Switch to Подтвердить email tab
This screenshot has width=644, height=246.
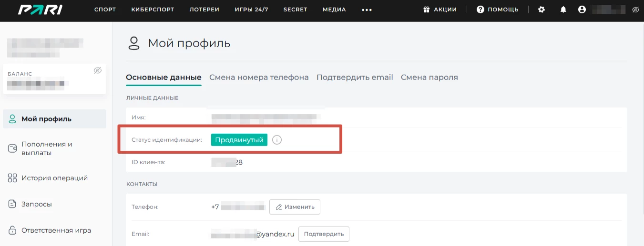[x=355, y=77]
